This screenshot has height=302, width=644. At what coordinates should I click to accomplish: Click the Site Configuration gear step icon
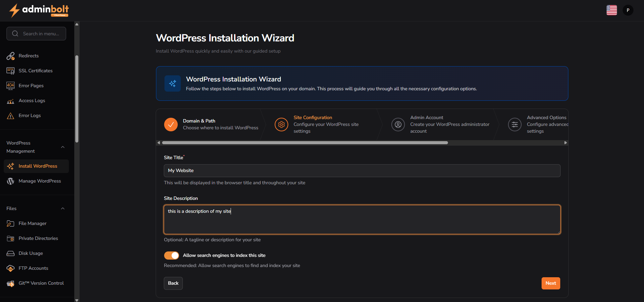(x=281, y=125)
